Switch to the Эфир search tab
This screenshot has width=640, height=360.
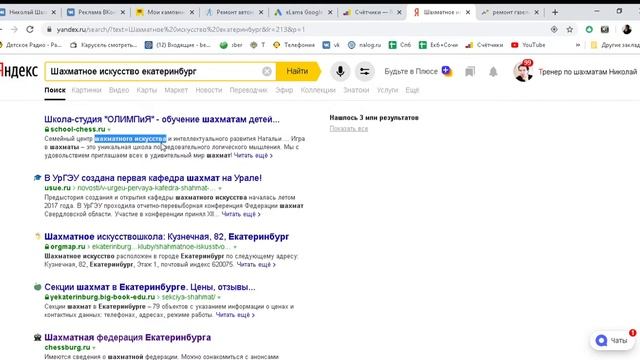tap(284, 90)
